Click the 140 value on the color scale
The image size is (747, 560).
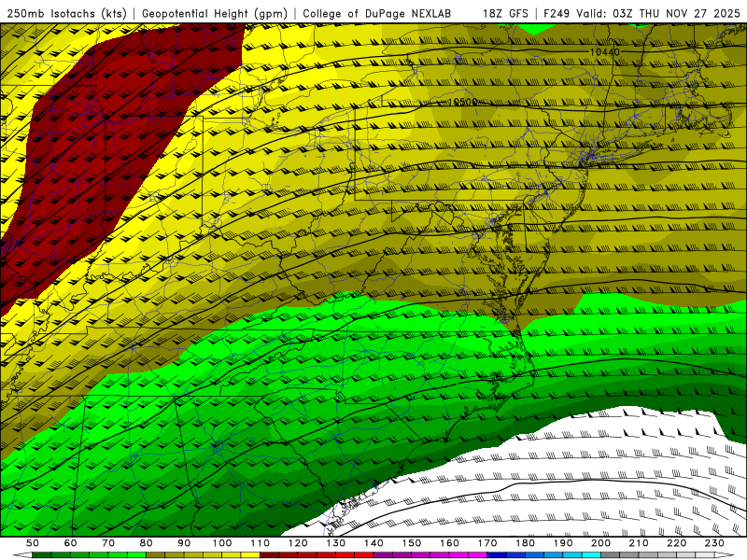coord(373,543)
